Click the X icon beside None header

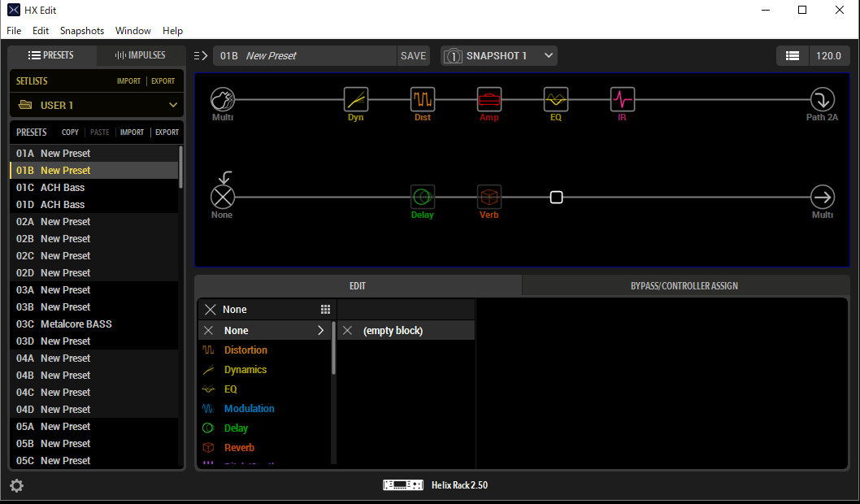(210, 310)
